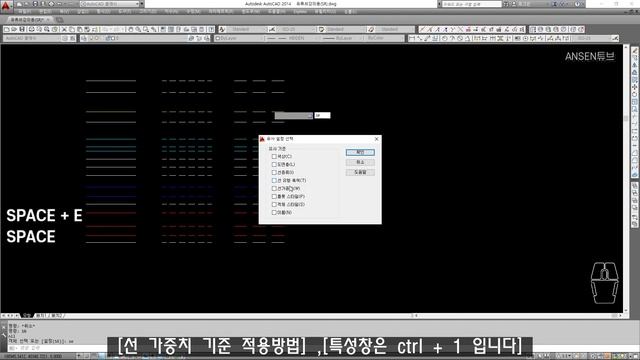The width and height of the screenshot is (640, 360).
Task: Enable 도면층(L) checkbox in dialog
Action: [x=274, y=164]
